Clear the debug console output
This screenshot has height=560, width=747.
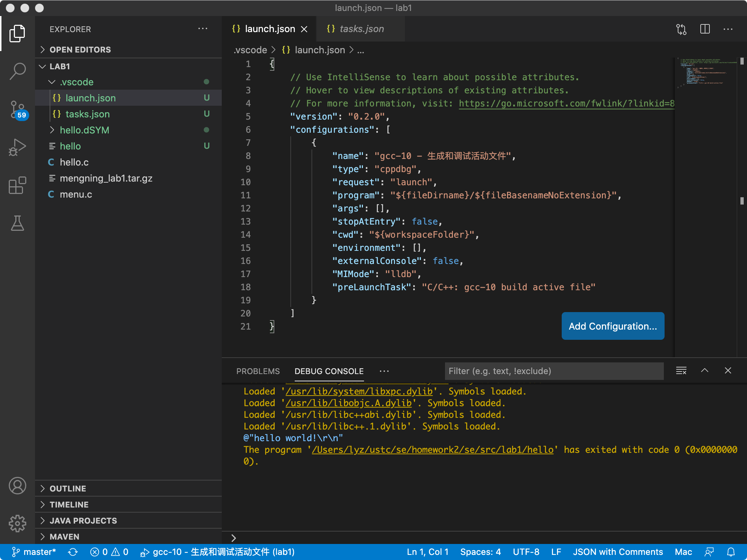681,371
